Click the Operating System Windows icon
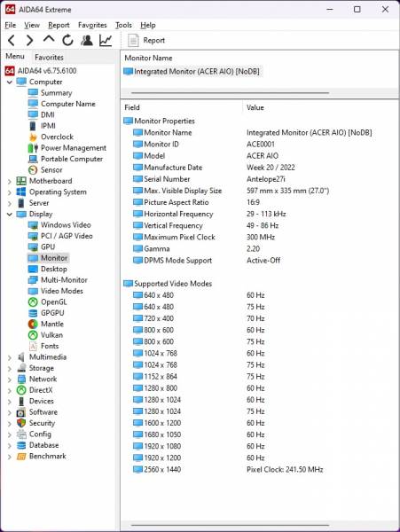Screen dimensions: 400x532 click(21, 192)
